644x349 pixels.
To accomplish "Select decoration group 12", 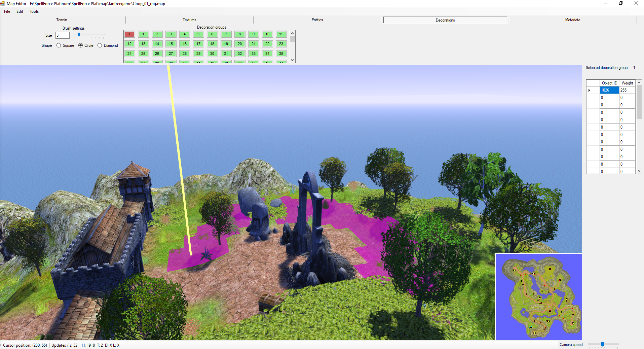I will (x=129, y=44).
